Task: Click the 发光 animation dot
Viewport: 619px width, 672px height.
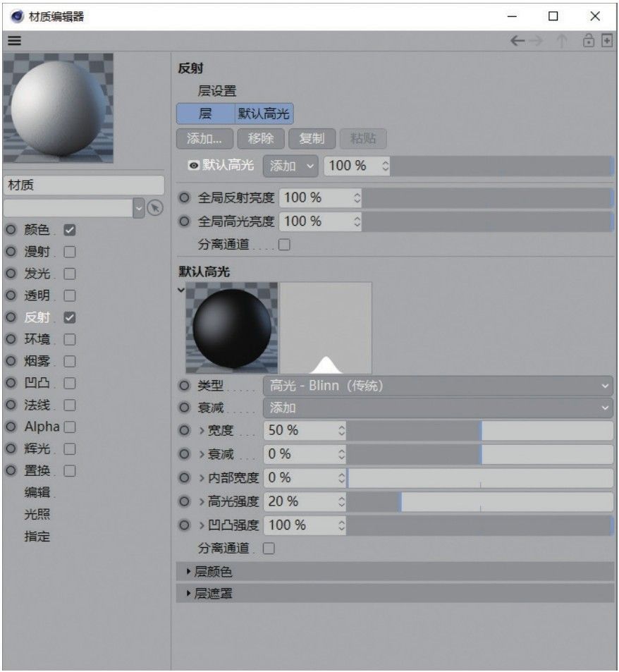Action: [x=11, y=274]
